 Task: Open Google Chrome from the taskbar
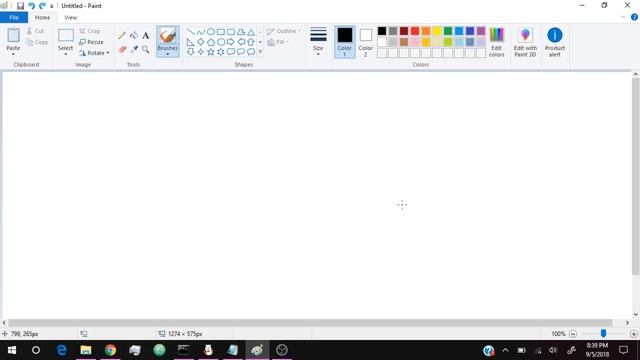(x=110, y=350)
